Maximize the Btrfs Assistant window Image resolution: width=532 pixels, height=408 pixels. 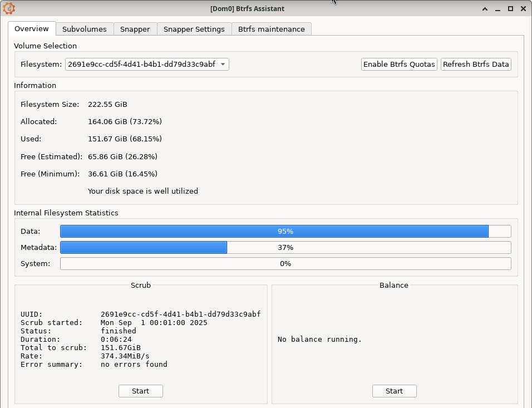(x=510, y=9)
